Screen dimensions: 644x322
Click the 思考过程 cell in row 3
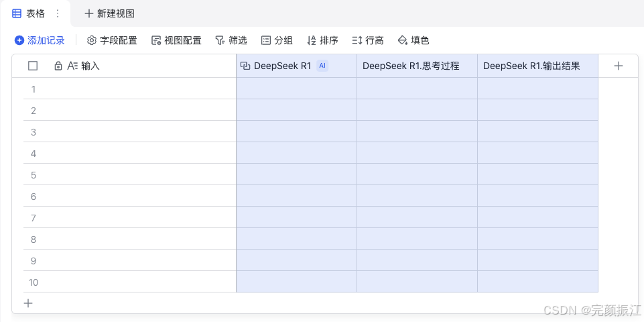pyautogui.click(x=417, y=131)
